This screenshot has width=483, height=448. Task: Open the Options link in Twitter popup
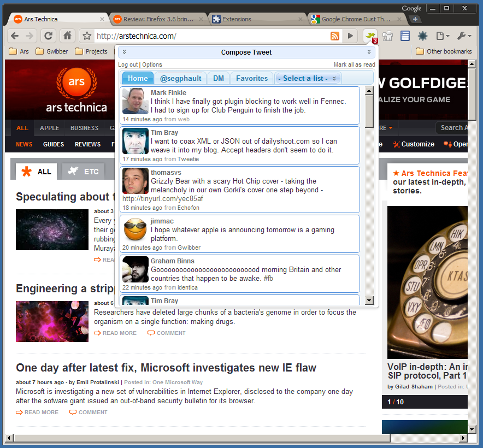click(152, 64)
